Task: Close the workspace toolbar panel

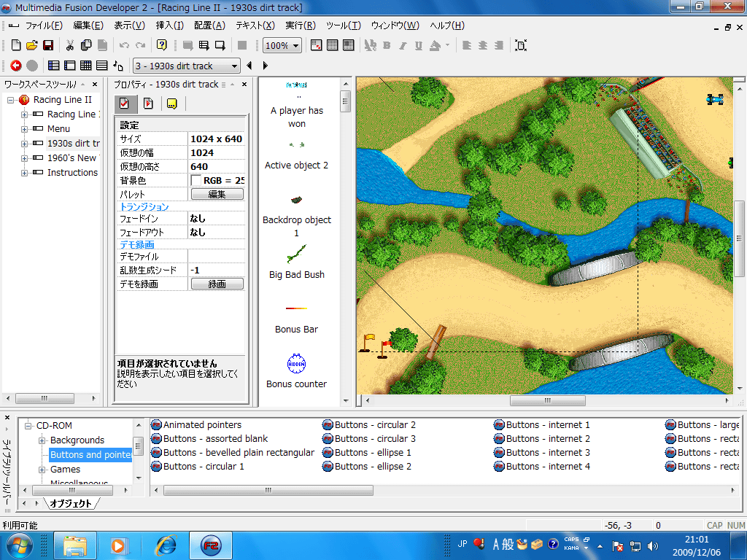Action: [95, 85]
